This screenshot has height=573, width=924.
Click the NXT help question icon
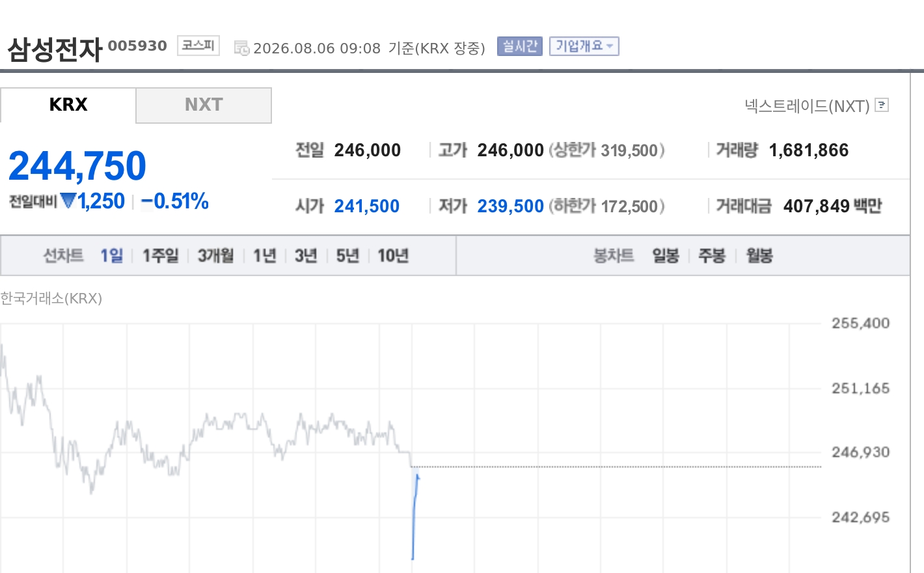[x=882, y=105]
